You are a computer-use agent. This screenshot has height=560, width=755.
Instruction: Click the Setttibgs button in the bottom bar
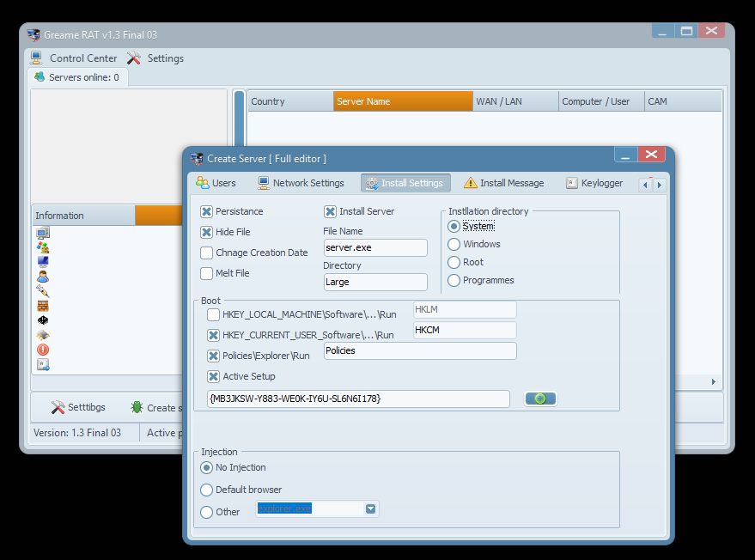(x=78, y=407)
